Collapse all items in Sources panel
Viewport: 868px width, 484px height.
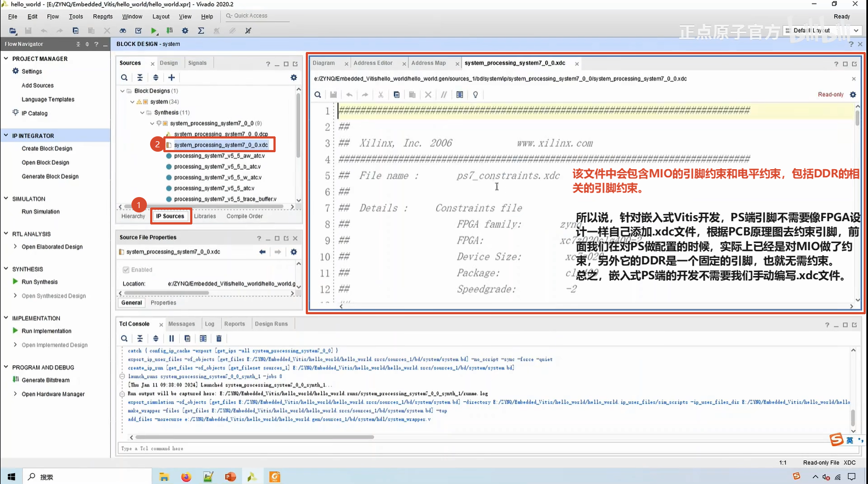click(x=140, y=78)
